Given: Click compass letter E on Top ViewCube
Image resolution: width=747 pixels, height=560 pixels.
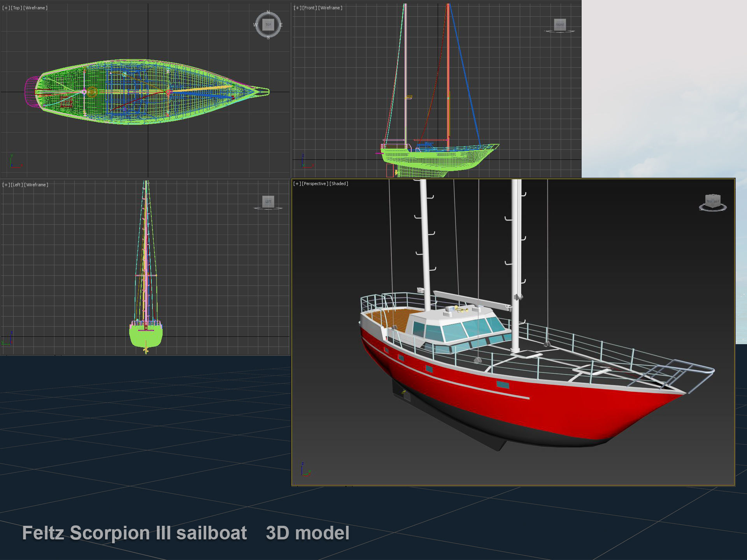Looking at the screenshot, I should tap(281, 25).
